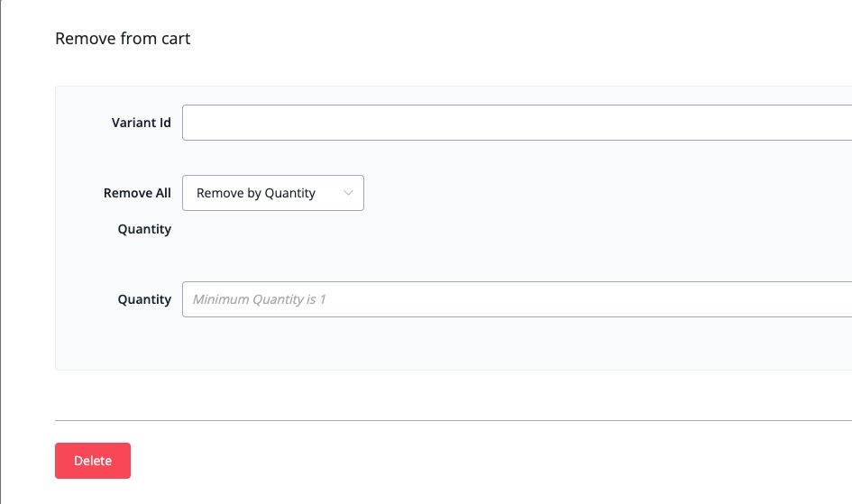852x504 pixels.
Task: Select the Remove by Quantity text in combo box
Action: click(x=256, y=193)
